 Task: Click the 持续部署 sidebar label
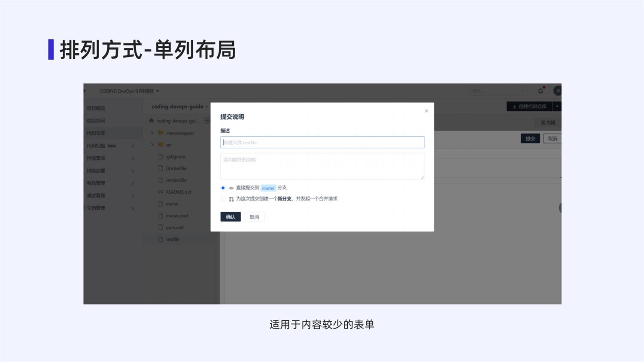tap(96, 170)
